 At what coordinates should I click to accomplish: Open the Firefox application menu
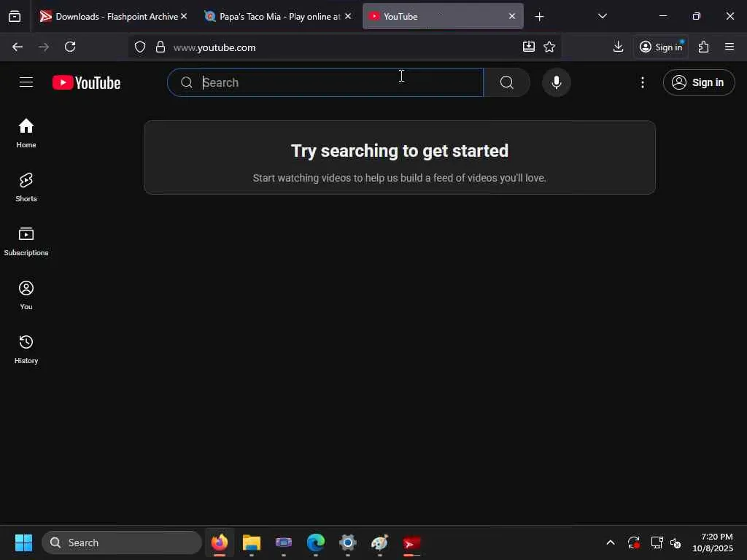(x=729, y=47)
